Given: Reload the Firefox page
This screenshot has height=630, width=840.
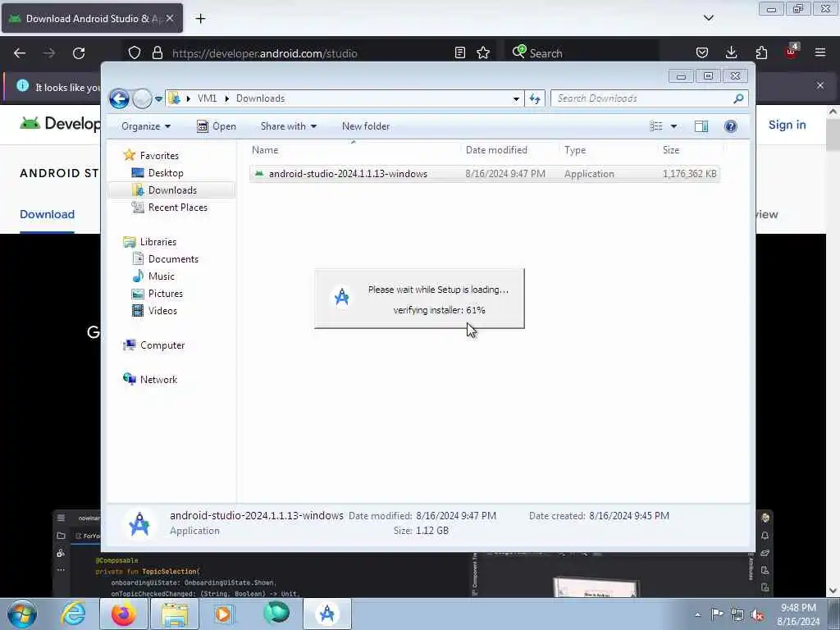Looking at the screenshot, I should pyautogui.click(x=79, y=53).
